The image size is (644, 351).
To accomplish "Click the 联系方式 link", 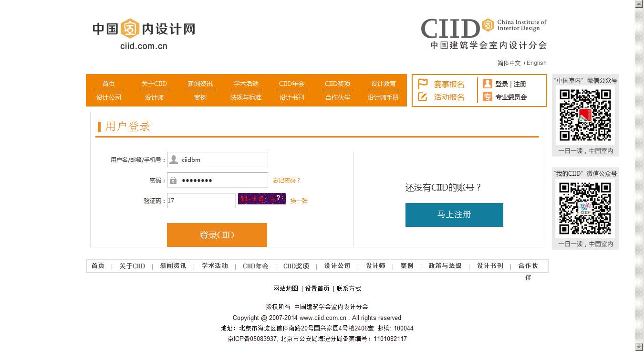I will pos(349,288).
